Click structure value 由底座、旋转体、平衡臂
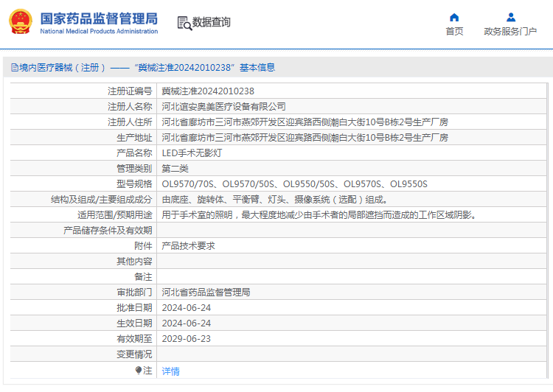This screenshot has height=392, width=553. click(x=275, y=200)
